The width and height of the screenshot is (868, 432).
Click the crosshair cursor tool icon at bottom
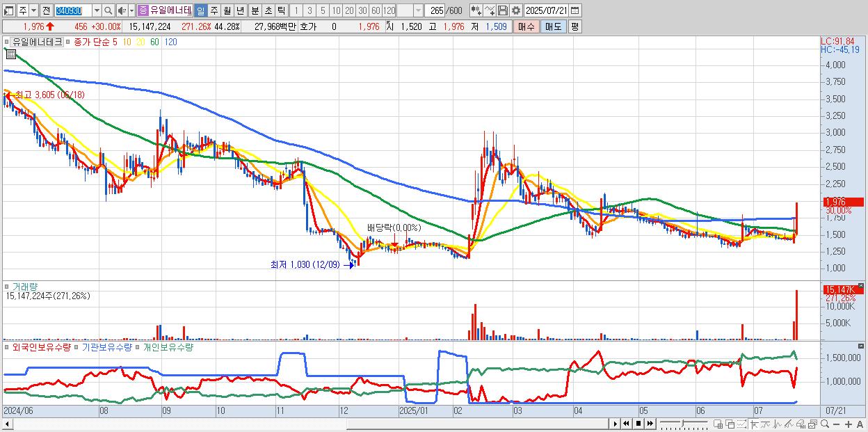[754, 424]
